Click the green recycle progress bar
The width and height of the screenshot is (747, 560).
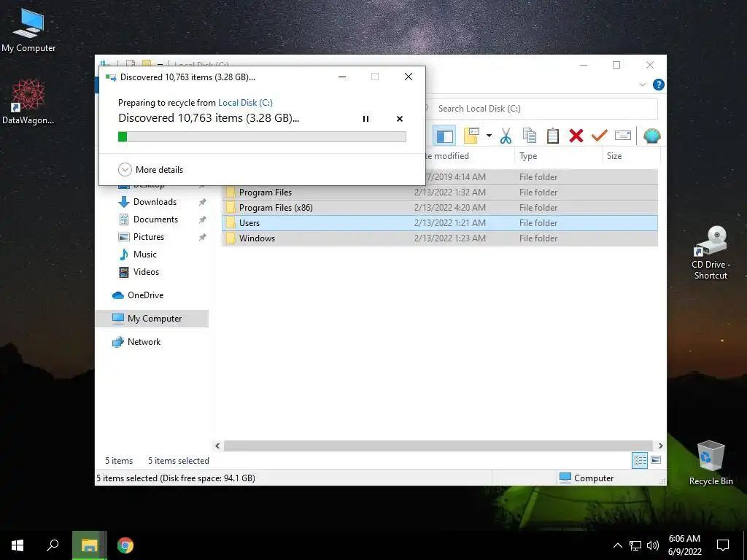point(262,136)
